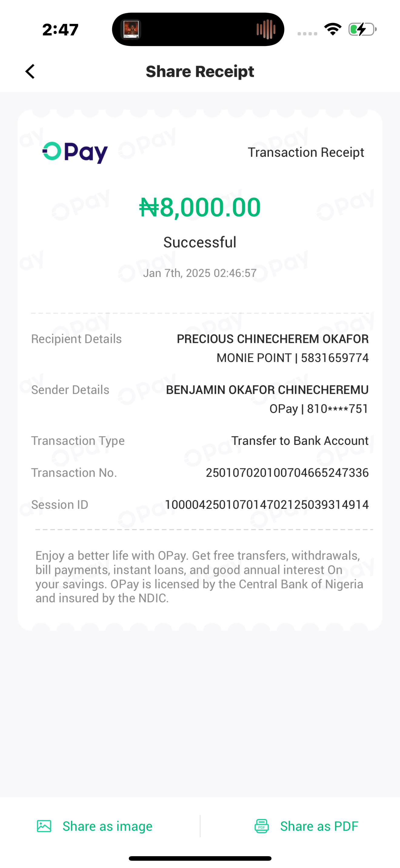Tap the audio waveform in Dynamic Island

266,29
